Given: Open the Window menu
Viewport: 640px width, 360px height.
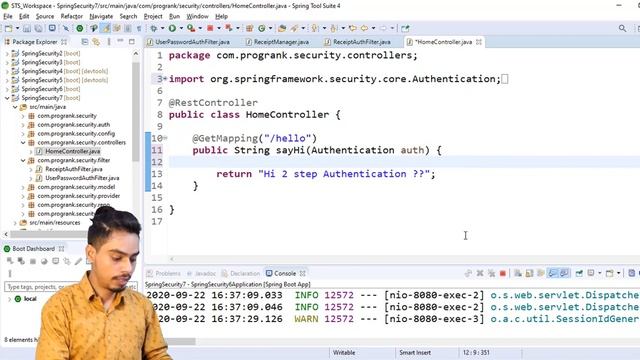Looking at the screenshot, I should pyautogui.click(x=197, y=16).
